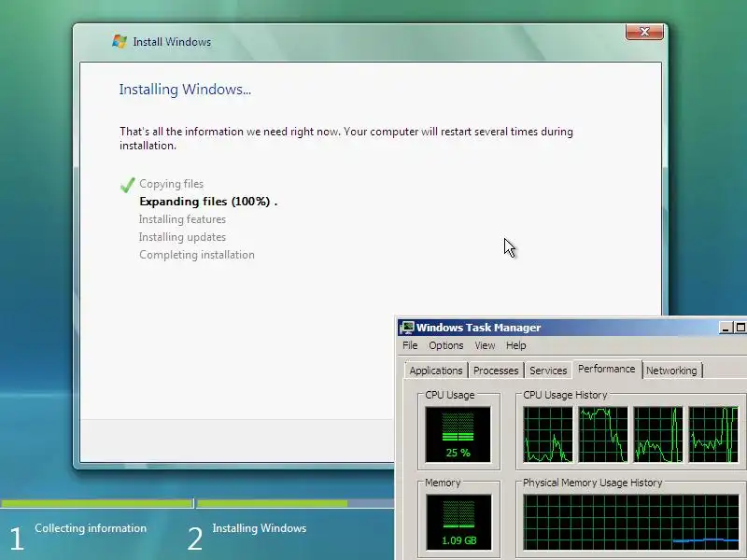Click the Physical Memory Usage History graph
This screenshot has height=560, width=747.
631,523
